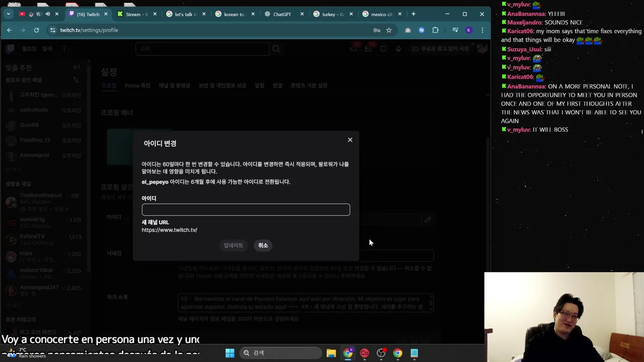Reload the Twitch settings page

click(x=36, y=30)
